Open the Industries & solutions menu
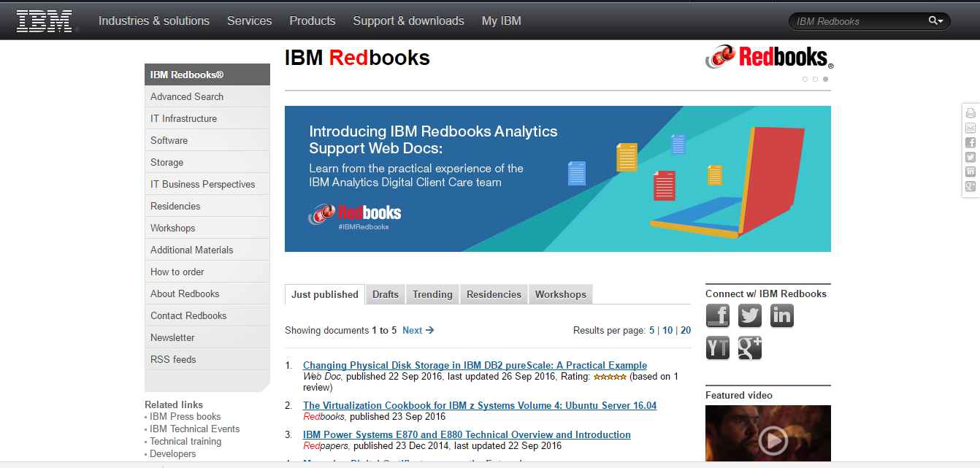 click(154, 20)
